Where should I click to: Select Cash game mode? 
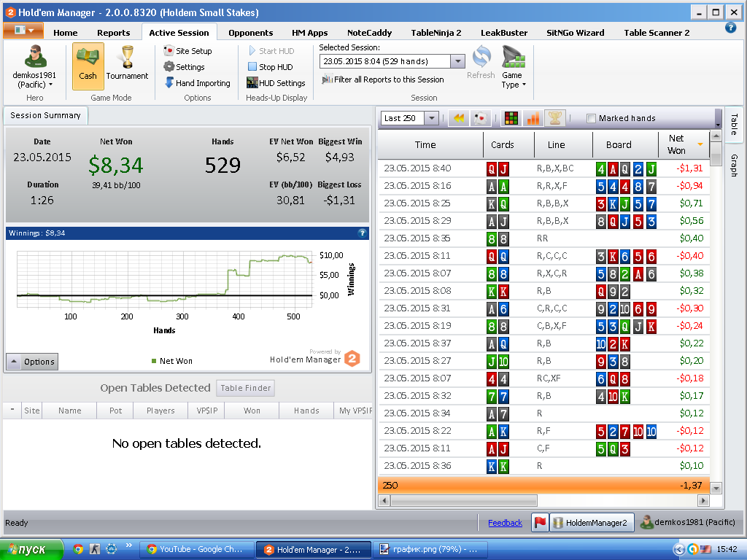coord(88,66)
